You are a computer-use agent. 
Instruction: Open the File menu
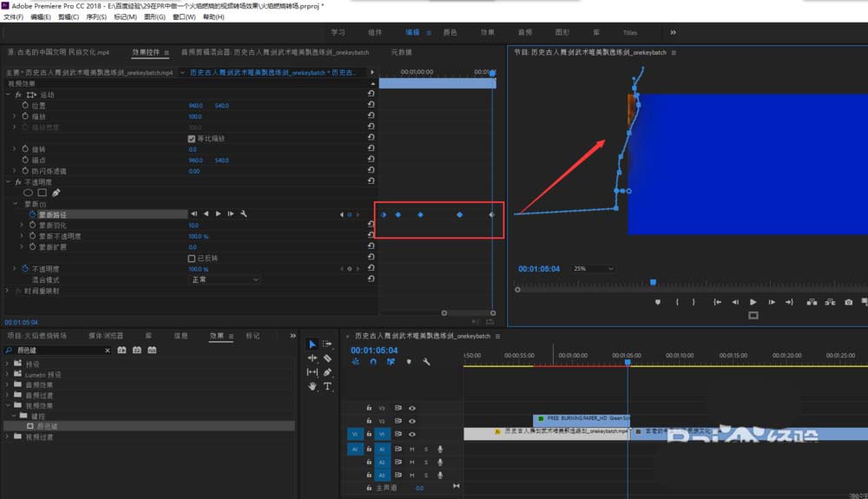13,17
